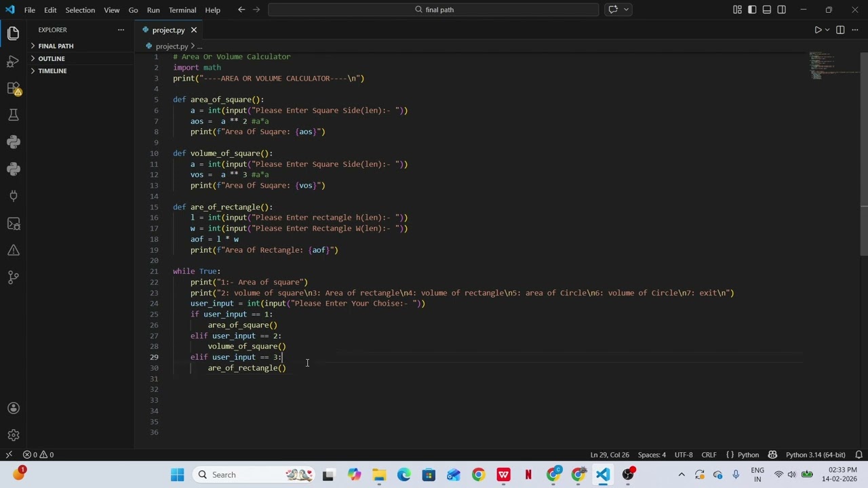
Task: Open the Explorer view in activity bar
Action: (x=13, y=34)
